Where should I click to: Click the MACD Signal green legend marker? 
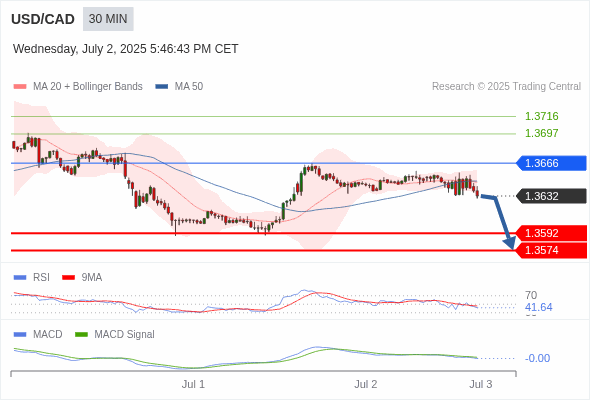[x=81, y=335]
